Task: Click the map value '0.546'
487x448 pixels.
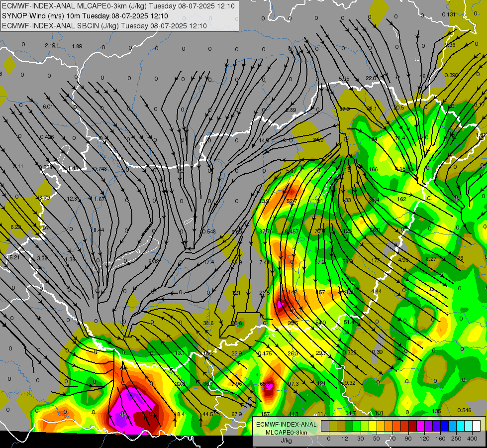Action: pyautogui.click(x=464, y=410)
